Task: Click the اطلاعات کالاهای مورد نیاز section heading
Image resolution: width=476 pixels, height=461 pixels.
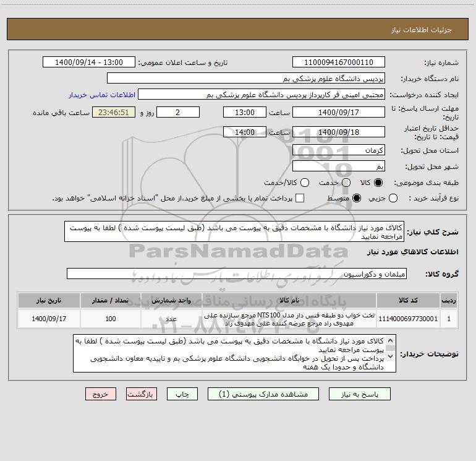Action: 413,252
